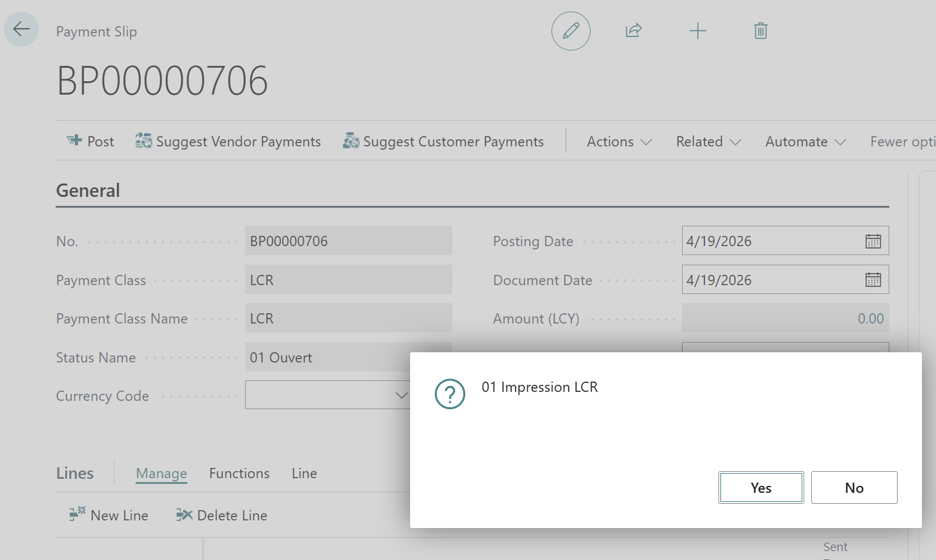Run Suggest Vendor Payments
This screenshot has height=560, width=936.
point(228,141)
